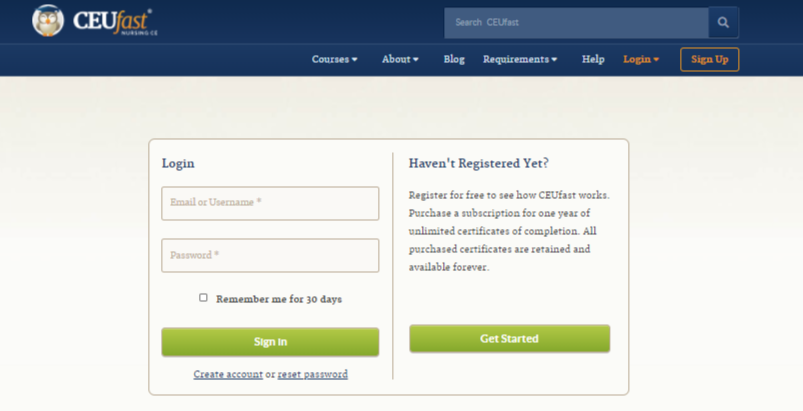
Task: Open the Requirements dropdown menu
Action: tap(520, 59)
